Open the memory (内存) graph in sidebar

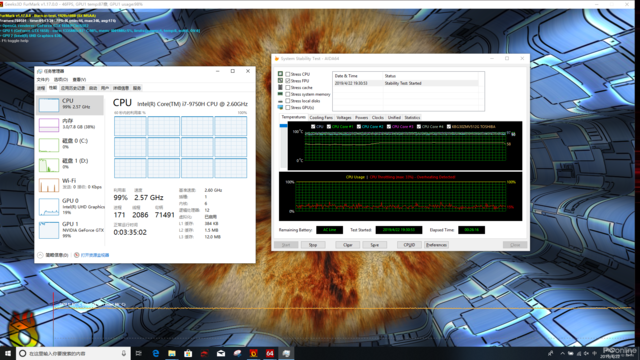pyautogui.click(x=49, y=125)
